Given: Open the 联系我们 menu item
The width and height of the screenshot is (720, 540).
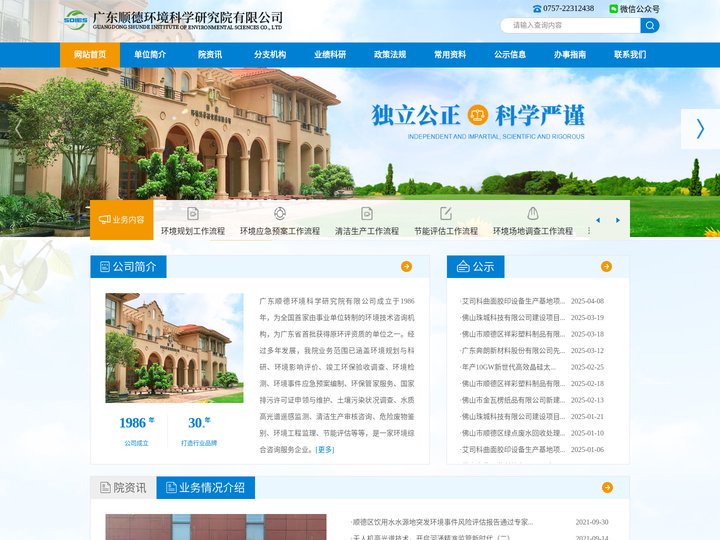Looking at the screenshot, I should click(x=630, y=55).
